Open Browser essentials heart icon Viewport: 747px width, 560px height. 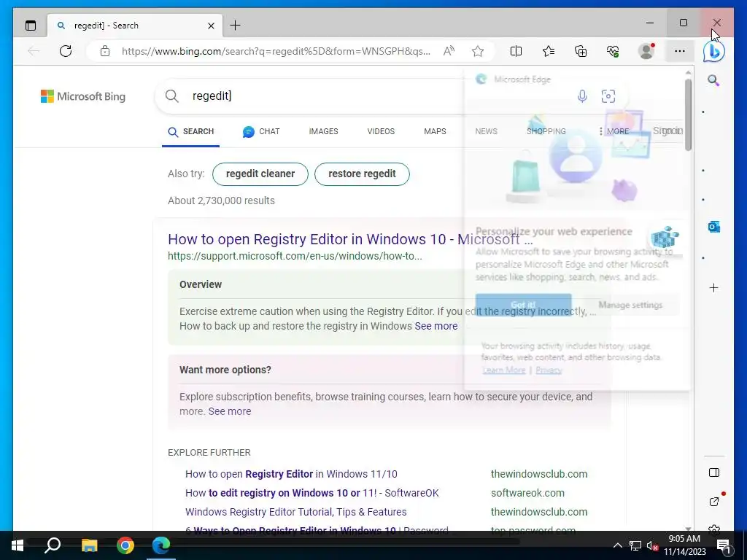pos(613,51)
